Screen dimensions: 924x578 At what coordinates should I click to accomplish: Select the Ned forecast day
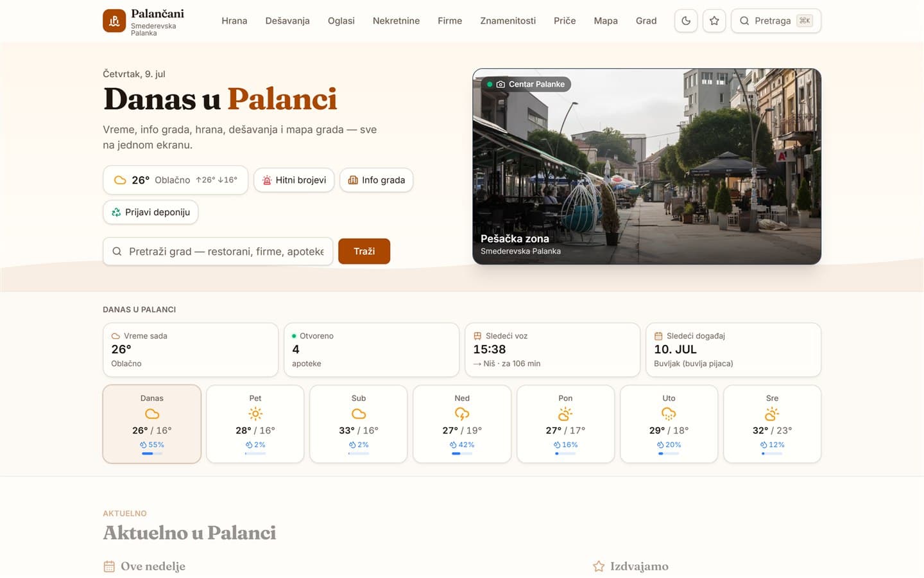462,424
